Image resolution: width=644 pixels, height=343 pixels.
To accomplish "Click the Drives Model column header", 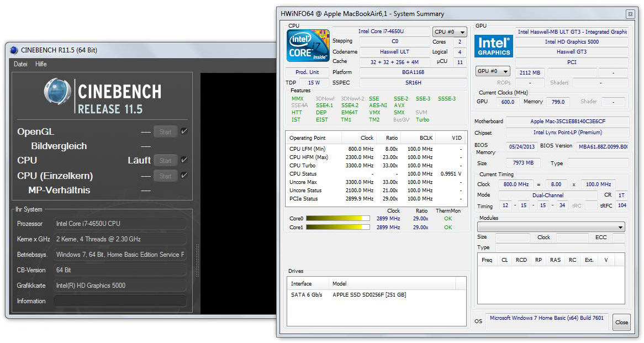I will pyautogui.click(x=392, y=283).
